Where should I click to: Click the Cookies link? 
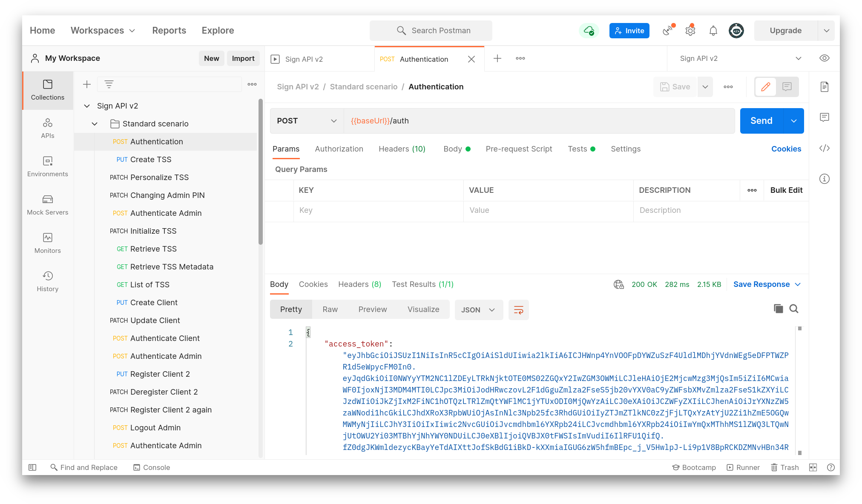(x=786, y=149)
